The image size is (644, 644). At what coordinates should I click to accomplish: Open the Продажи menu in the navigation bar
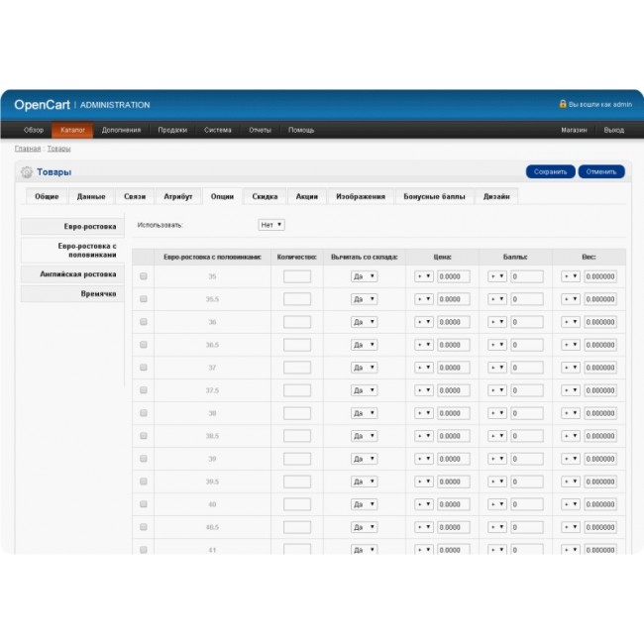[x=172, y=130]
